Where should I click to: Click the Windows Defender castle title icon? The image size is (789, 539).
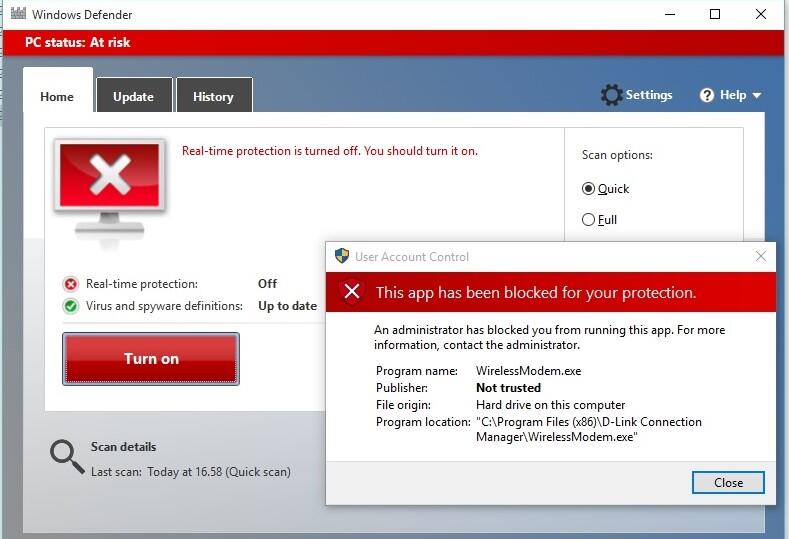pos(18,13)
